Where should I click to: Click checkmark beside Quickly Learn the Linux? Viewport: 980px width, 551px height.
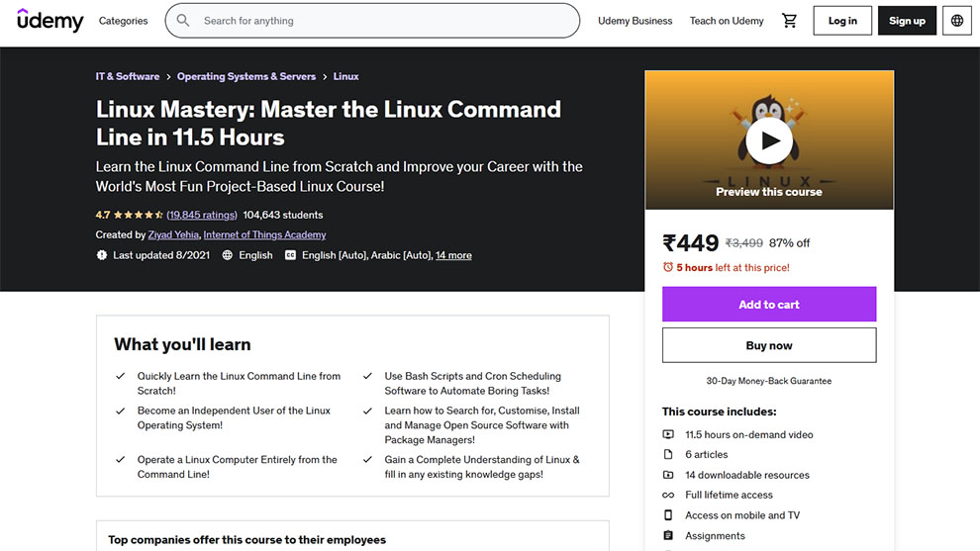(120, 376)
